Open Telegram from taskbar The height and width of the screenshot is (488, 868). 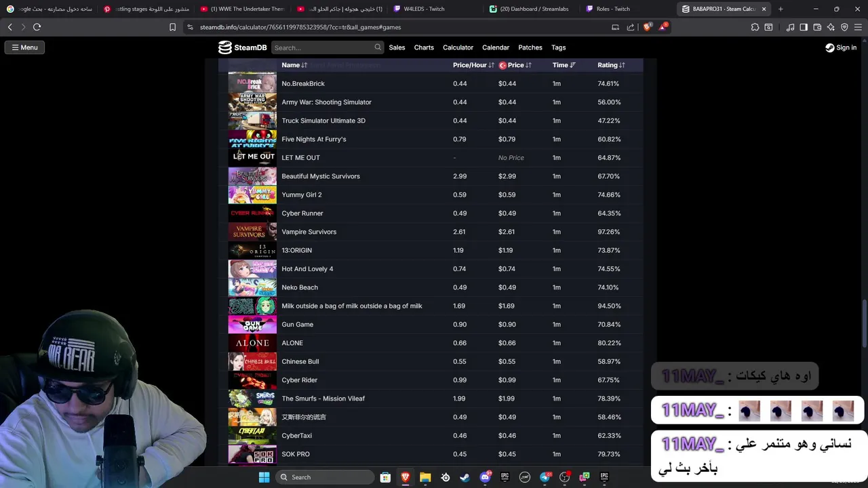[545, 477]
